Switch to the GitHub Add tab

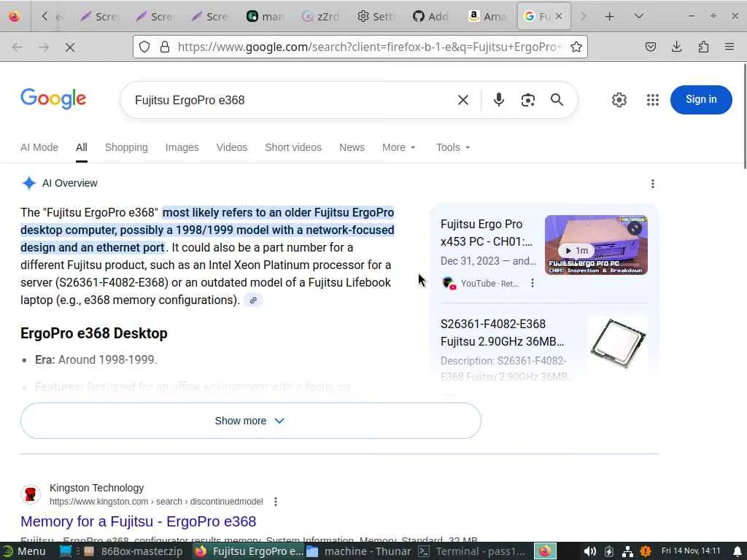pos(430,17)
